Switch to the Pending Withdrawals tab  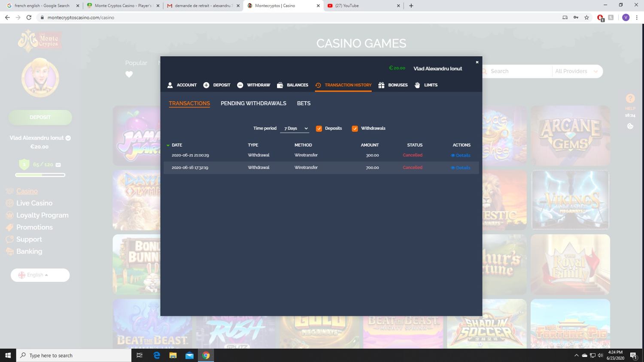click(x=253, y=103)
